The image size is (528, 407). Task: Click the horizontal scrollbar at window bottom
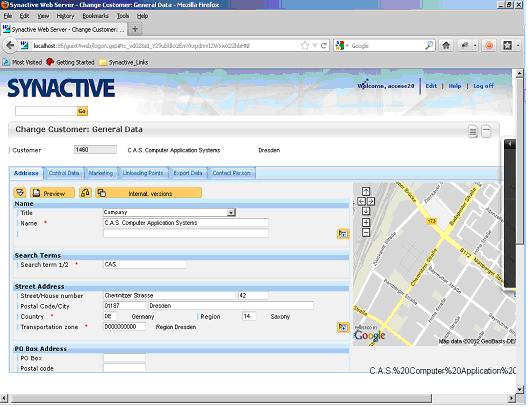pyautogui.click(x=221, y=398)
